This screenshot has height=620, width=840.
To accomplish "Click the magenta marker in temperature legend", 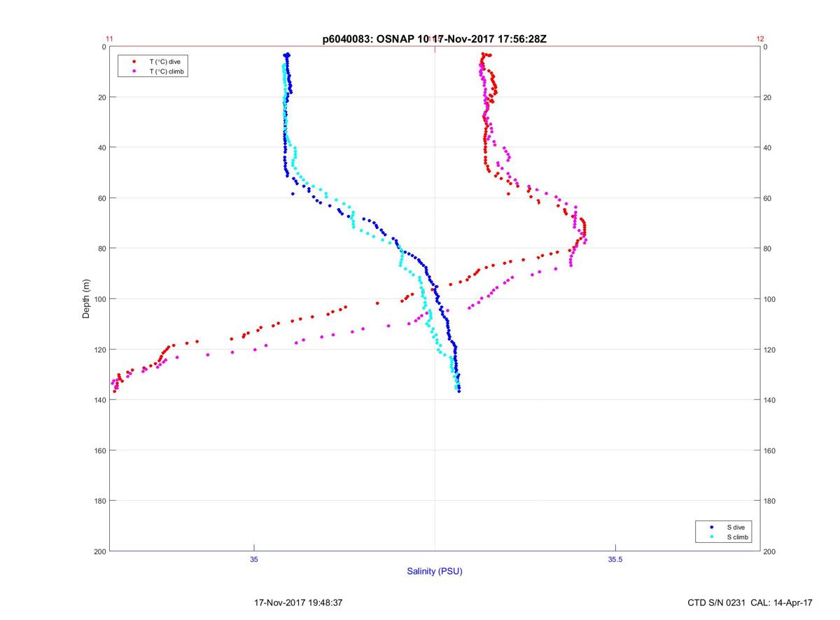I will [134, 71].
